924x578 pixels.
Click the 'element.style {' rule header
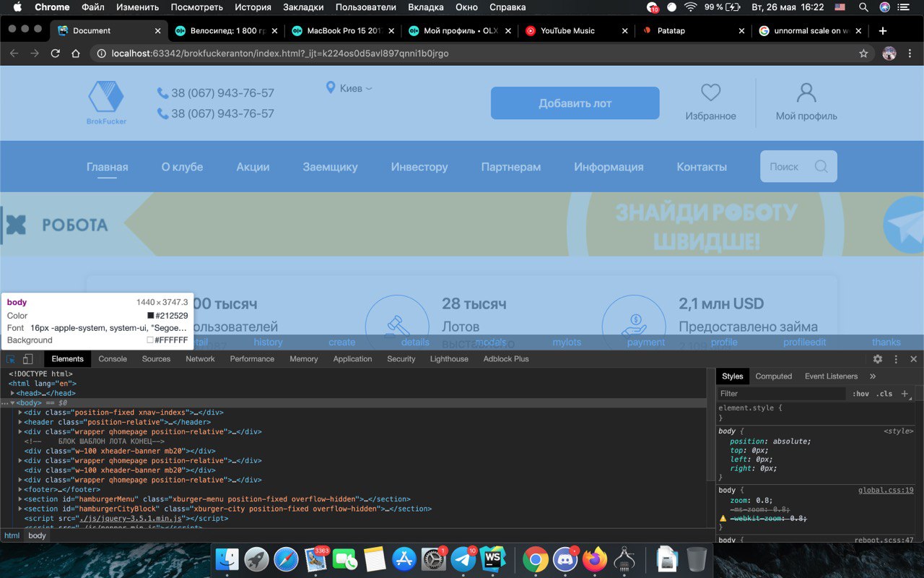point(750,408)
